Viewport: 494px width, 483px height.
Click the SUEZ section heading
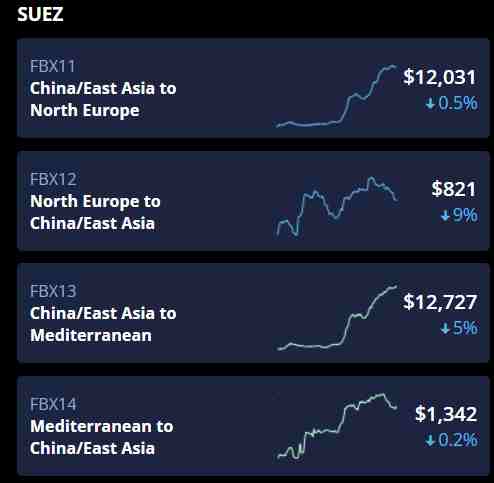pos(40,14)
